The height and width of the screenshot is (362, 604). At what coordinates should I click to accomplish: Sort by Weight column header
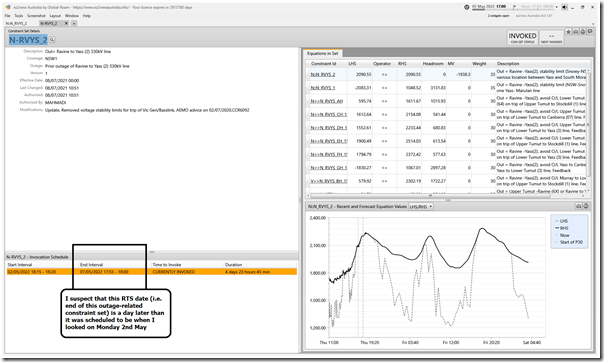[x=479, y=64]
